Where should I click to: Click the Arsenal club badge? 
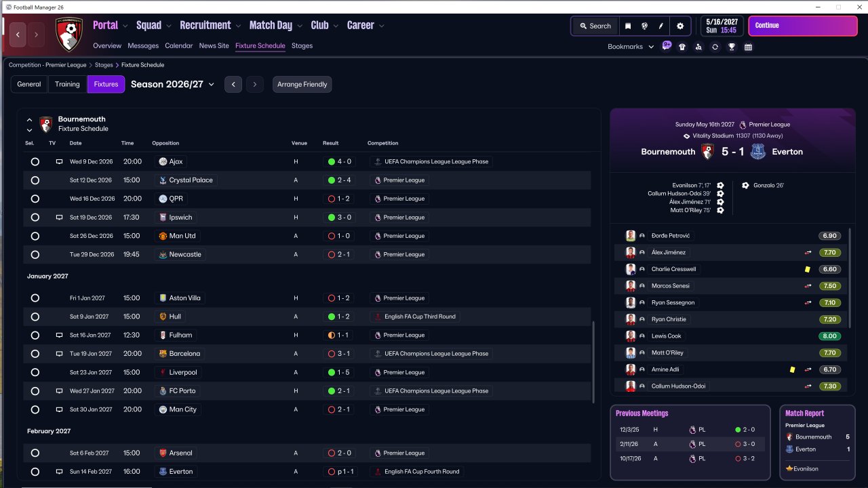162,453
